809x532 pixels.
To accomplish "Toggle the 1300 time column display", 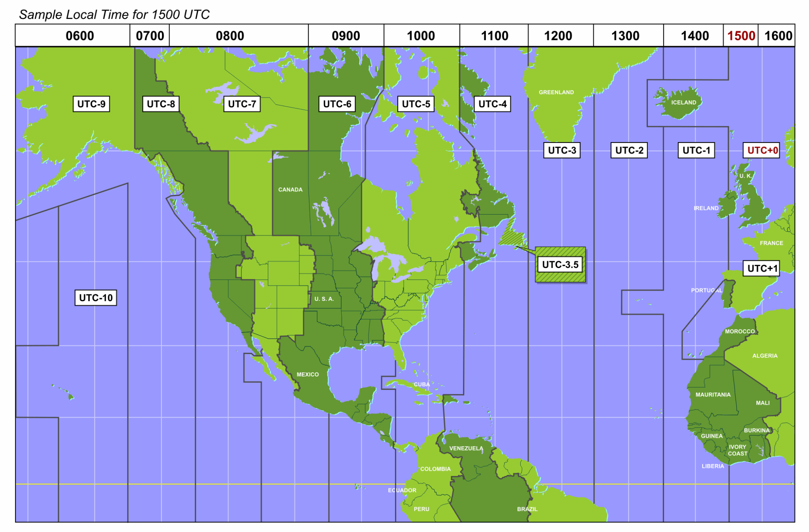I will click(624, 33).
